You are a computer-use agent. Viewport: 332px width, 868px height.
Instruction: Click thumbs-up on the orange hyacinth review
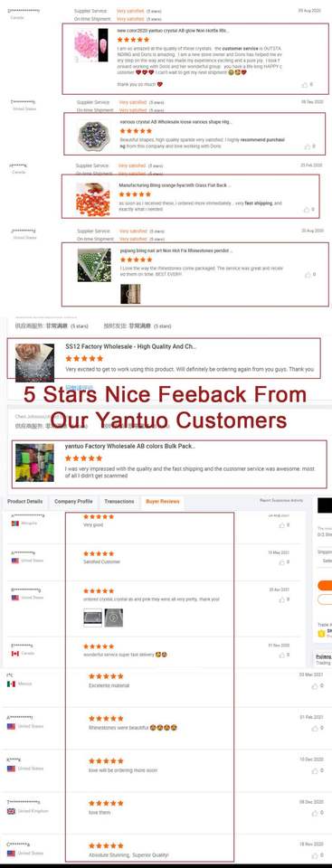point(306,210)
